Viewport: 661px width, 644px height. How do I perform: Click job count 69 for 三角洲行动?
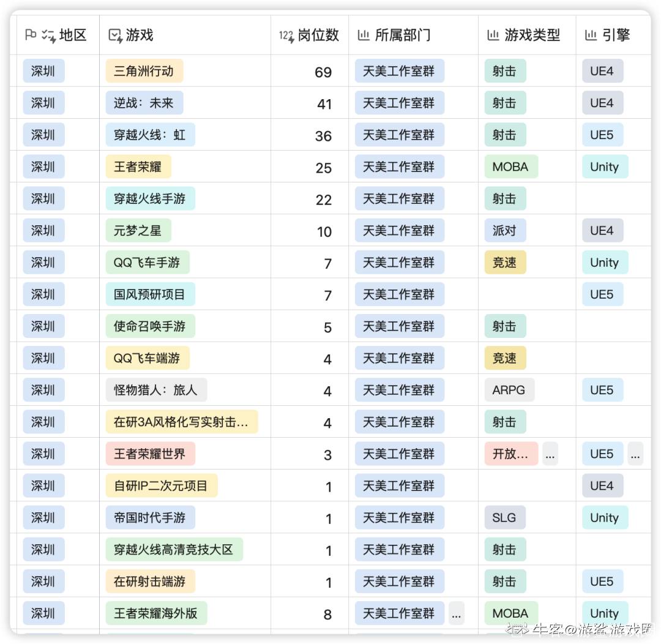[x=323, y=72]
